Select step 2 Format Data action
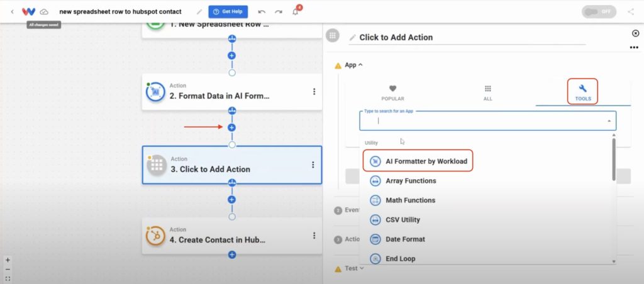 (232, 92)
